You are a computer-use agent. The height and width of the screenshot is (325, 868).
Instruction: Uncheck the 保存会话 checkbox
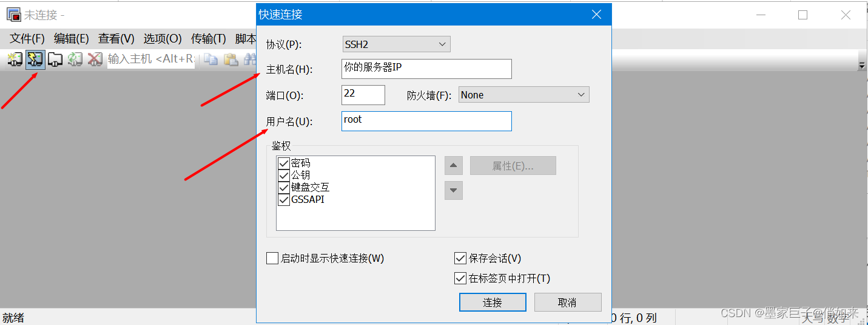(460, 258)
